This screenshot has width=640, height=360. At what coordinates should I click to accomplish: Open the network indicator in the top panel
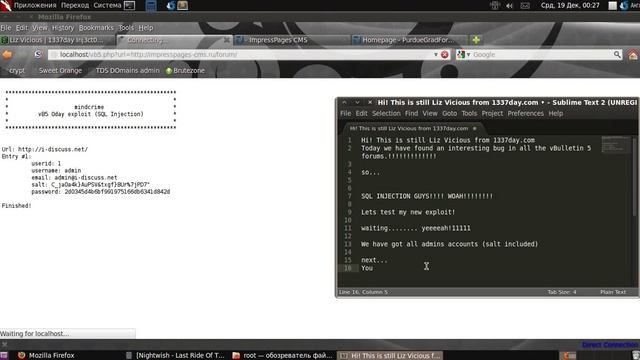(495, 5)
